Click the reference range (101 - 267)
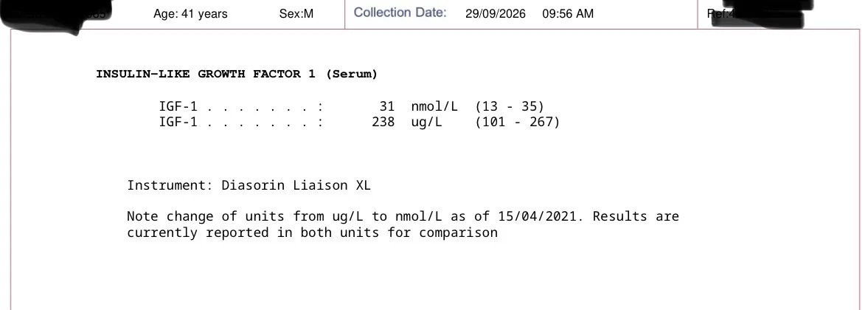868x310 pixels. tap(518, 122)
